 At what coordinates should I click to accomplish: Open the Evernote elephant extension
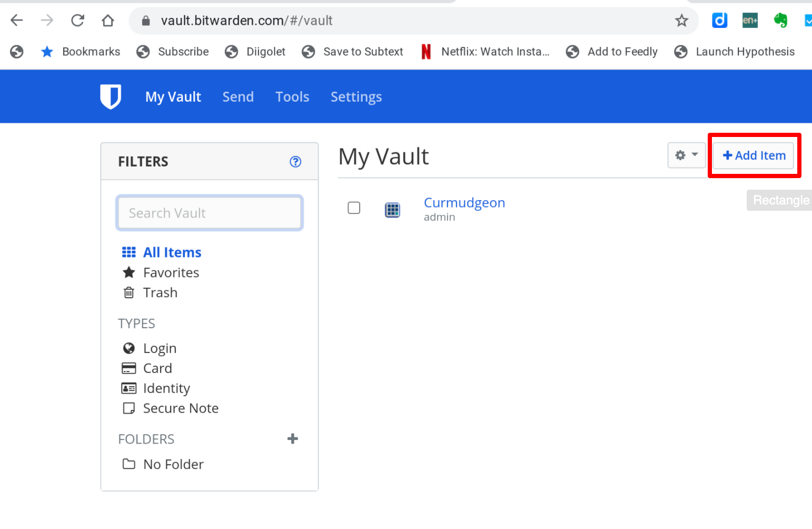[780, 21]
